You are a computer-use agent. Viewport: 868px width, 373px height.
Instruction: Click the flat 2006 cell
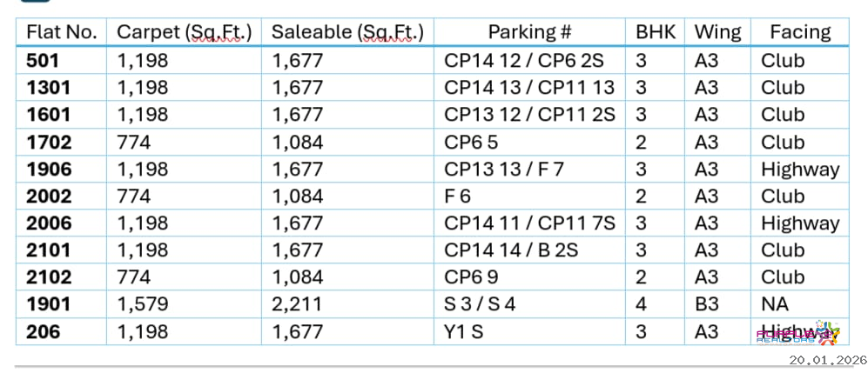coord(49,223)
